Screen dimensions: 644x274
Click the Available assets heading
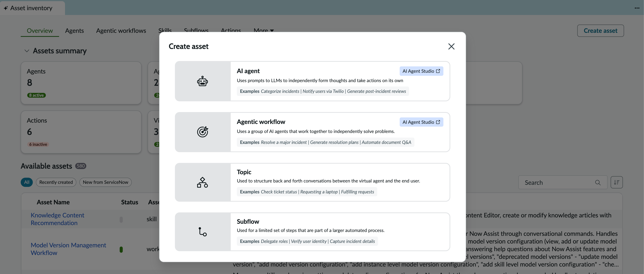click(x=46, y=166)
